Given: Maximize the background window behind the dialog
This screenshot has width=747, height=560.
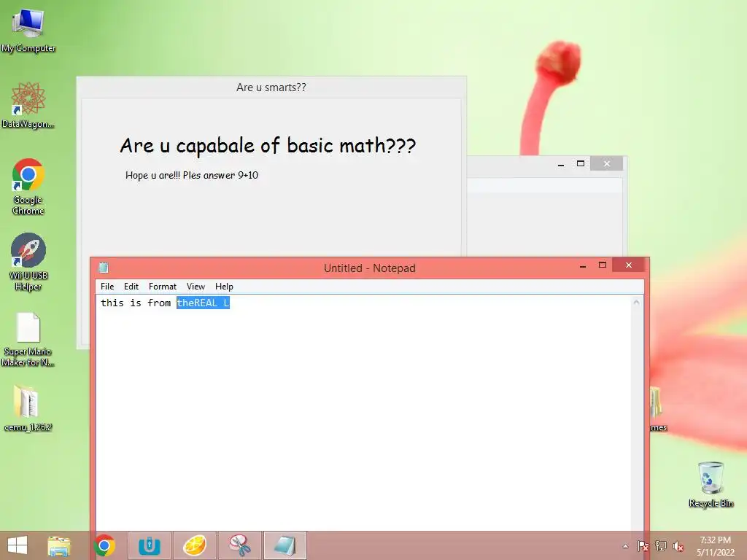Looking at the screenshot, I should pos(580,164).
